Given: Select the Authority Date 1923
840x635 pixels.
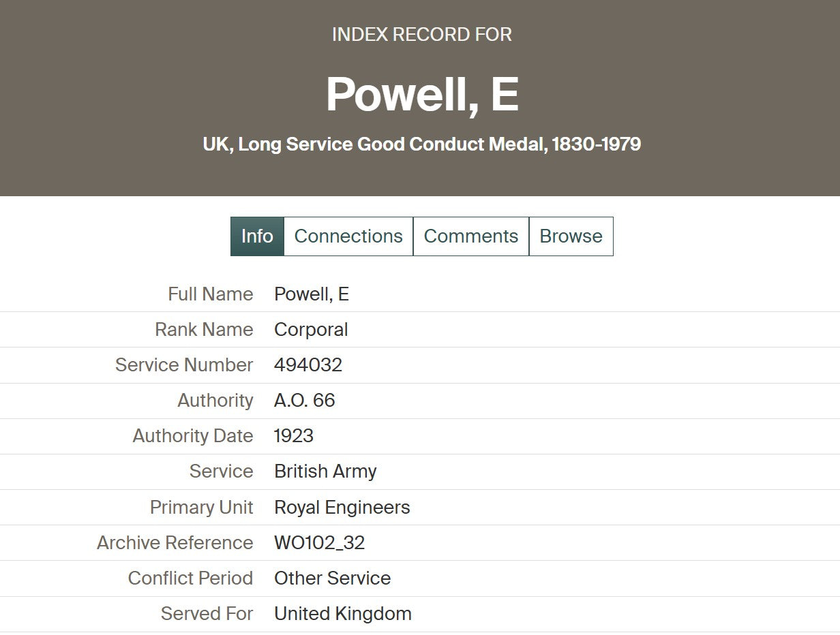Looking at the screenshot, I should tap(293, 436).
